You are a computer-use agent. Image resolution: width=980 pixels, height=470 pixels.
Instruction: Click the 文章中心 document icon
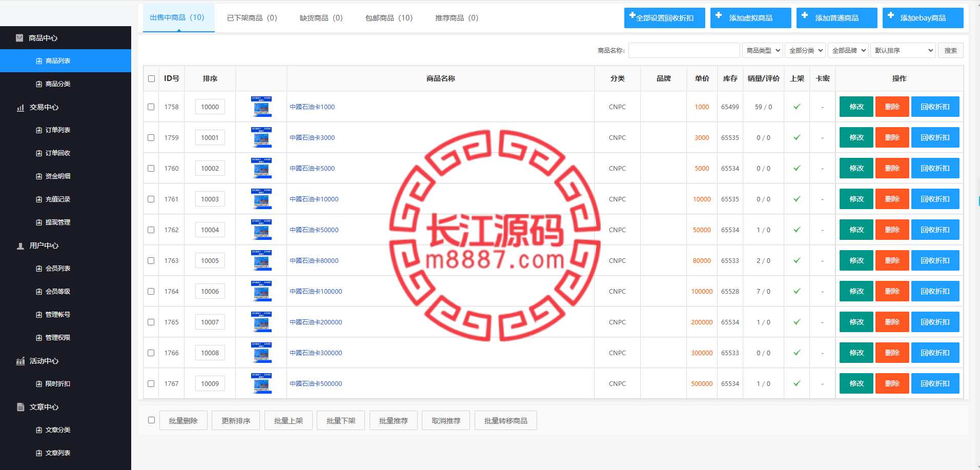point(21,407)
